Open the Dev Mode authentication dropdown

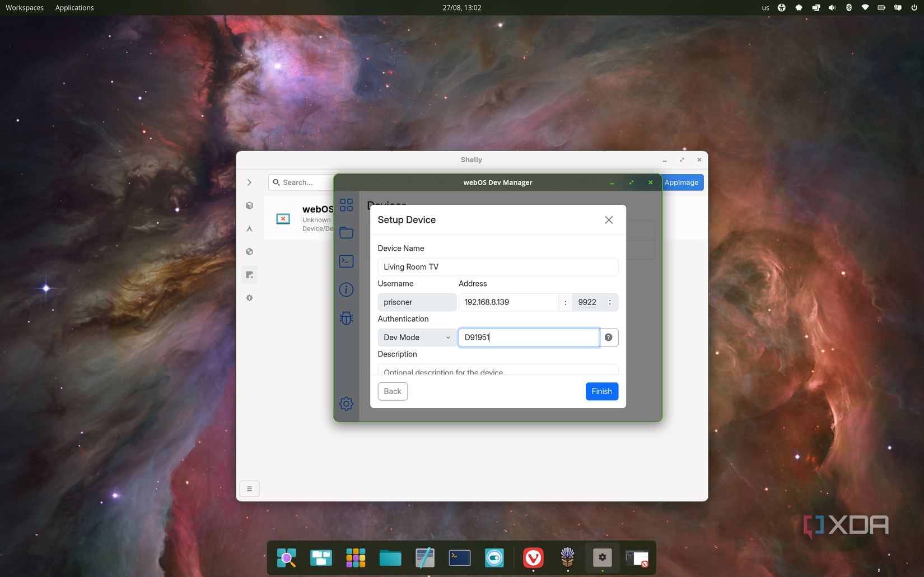pos(417,337)
